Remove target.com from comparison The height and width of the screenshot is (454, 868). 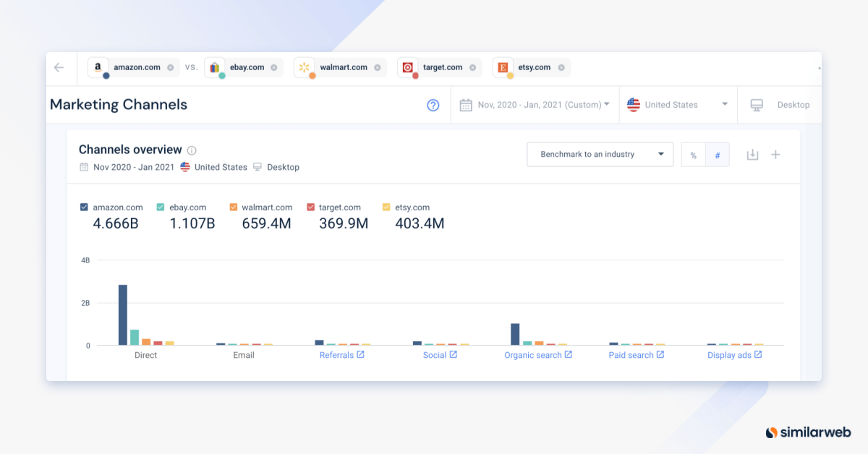click(x=472, y=67)
